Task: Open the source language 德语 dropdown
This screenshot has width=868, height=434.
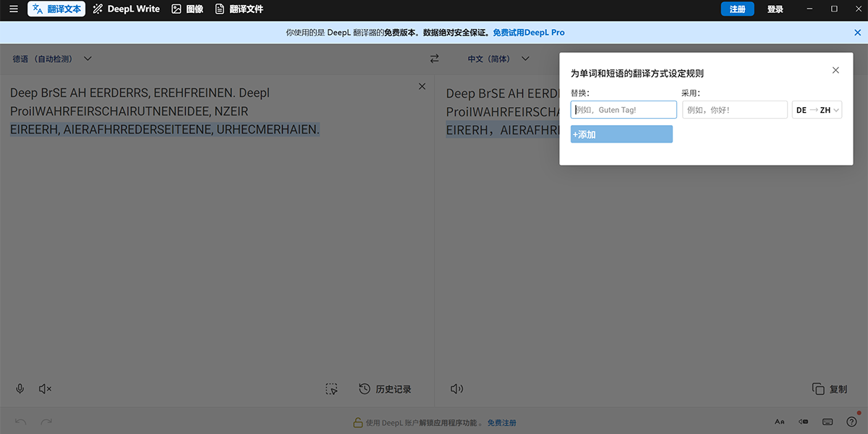Action: point(52,59)
